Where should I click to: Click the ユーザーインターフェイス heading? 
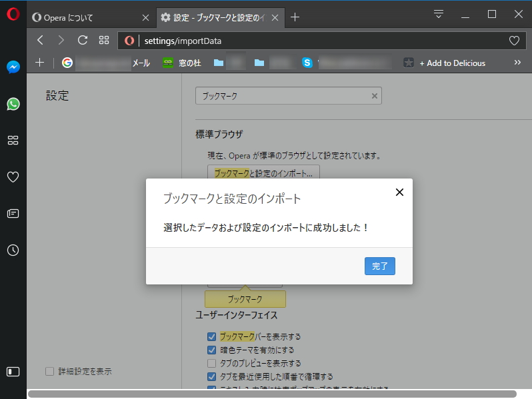(237, 315)
